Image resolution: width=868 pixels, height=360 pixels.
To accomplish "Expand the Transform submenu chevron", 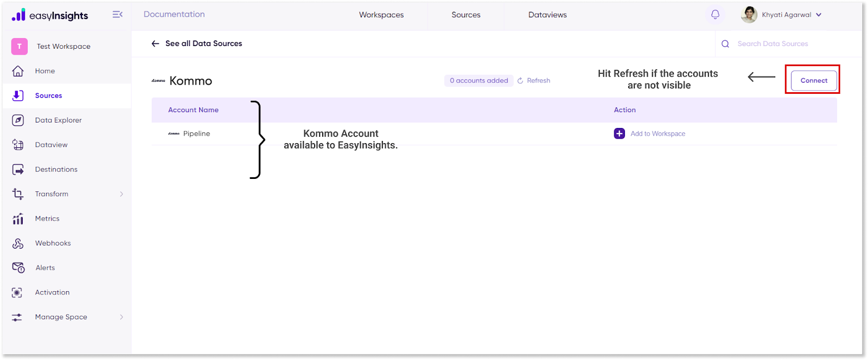I will 122,194.
